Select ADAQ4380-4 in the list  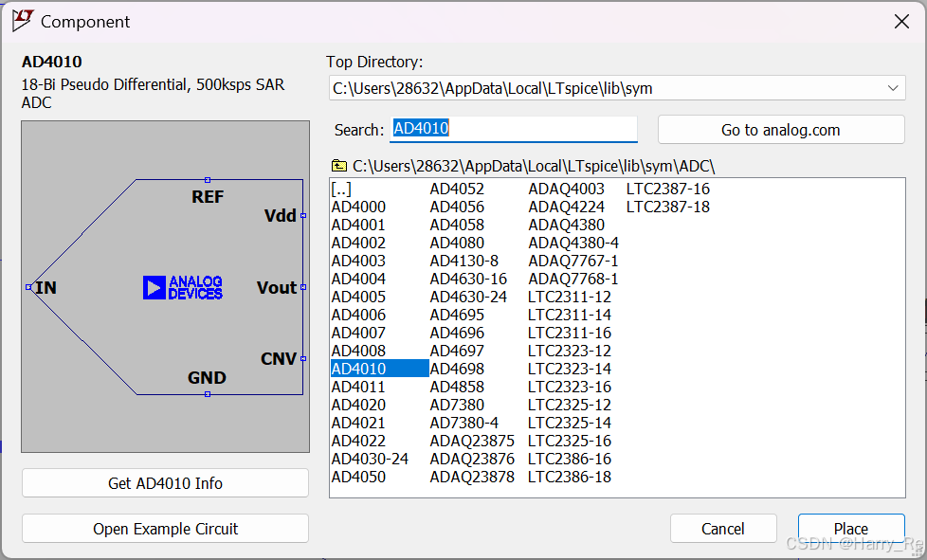click(x=573, y=243)
